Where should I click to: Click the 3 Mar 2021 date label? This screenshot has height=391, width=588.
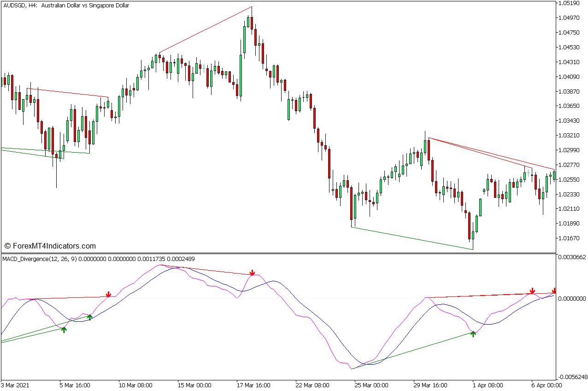click(x=16, y=384)
